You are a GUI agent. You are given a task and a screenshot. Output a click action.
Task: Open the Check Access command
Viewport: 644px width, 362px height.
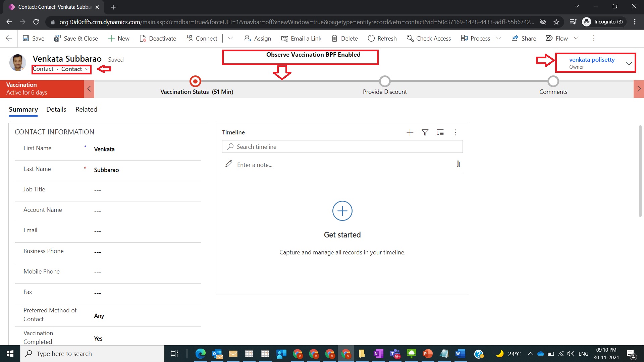(429, 38)
